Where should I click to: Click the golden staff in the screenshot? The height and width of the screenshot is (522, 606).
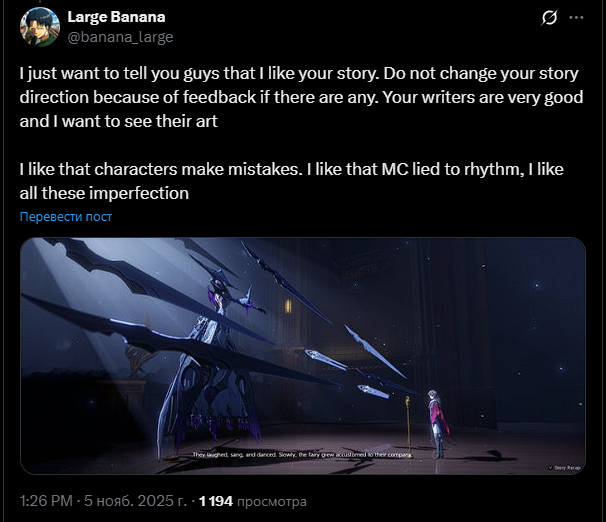click(408, 422)
